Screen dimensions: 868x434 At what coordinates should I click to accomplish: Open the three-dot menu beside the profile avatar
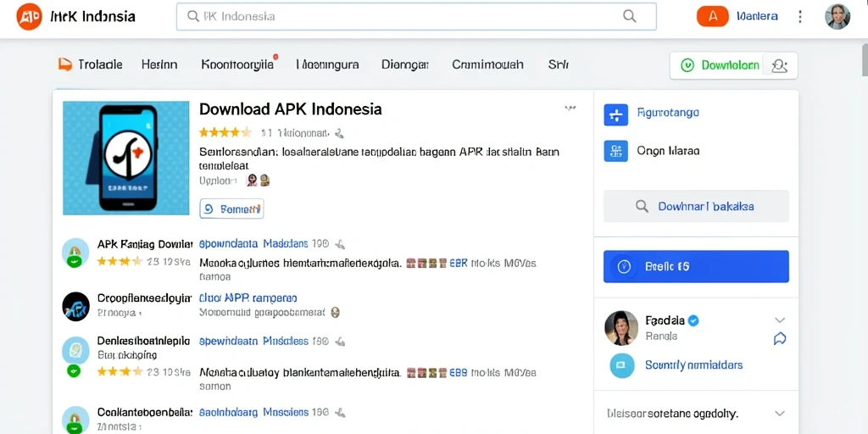point(800,17)
